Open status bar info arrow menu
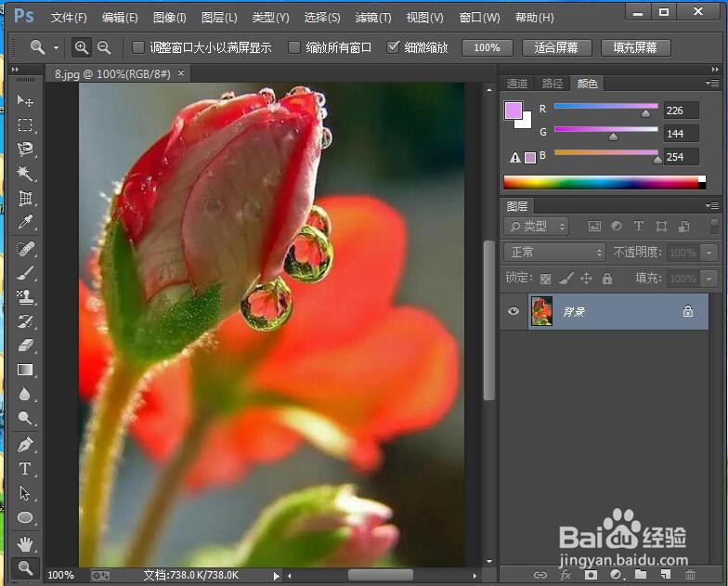The width and height of the screenshot is (728, 586). (277, 576)
